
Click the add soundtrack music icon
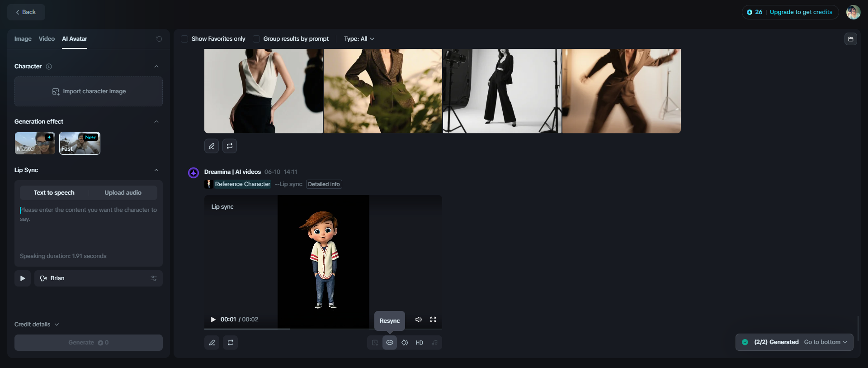tap(434, 343)
